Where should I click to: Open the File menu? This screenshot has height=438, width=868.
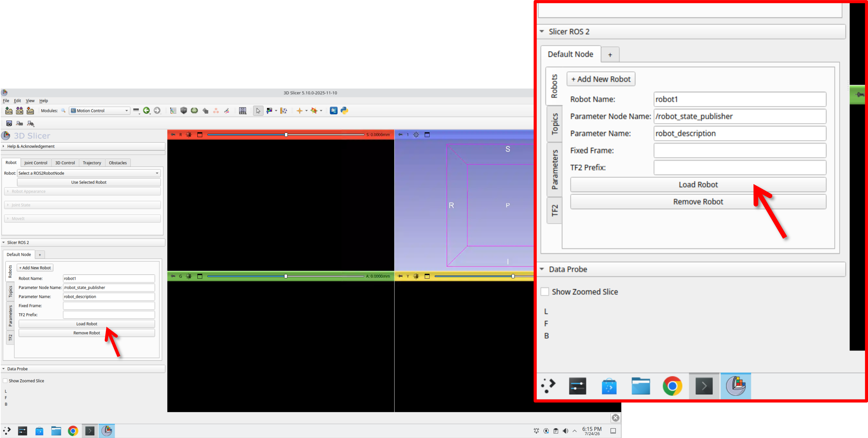coord(6,100)
